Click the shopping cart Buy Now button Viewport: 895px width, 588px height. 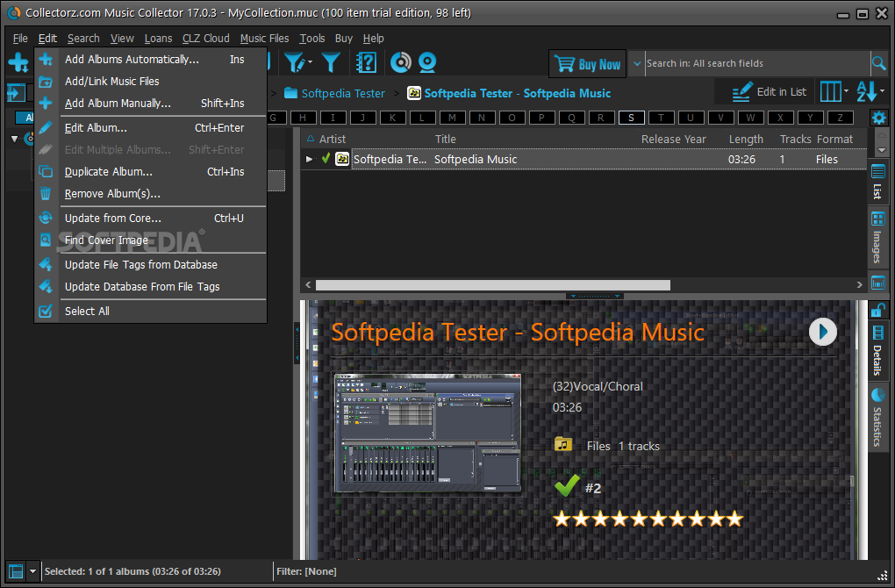(x=587, y=64)
